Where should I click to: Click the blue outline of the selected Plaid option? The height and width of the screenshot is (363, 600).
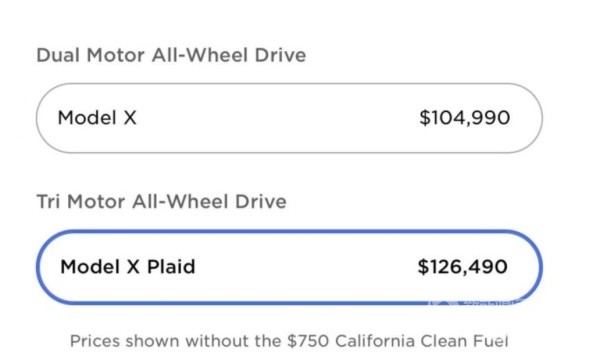pyautogui.click(x=289, y=231)
